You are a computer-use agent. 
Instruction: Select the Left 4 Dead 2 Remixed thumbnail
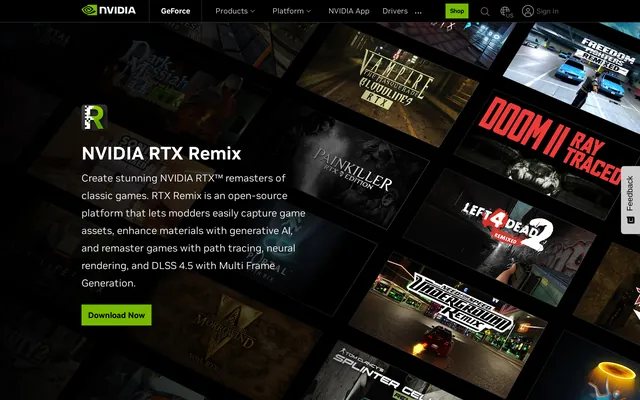[x=500, y=236]
